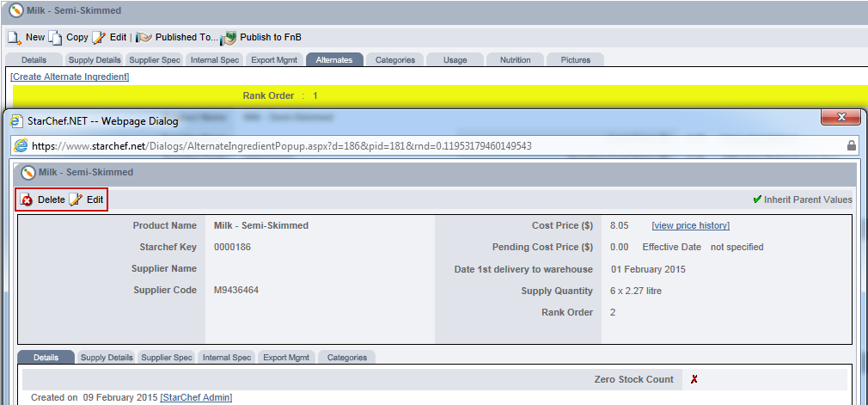Click the red Delete icon in dialog
This screenshot has width=868, height=405.
(x=27, y=200)
